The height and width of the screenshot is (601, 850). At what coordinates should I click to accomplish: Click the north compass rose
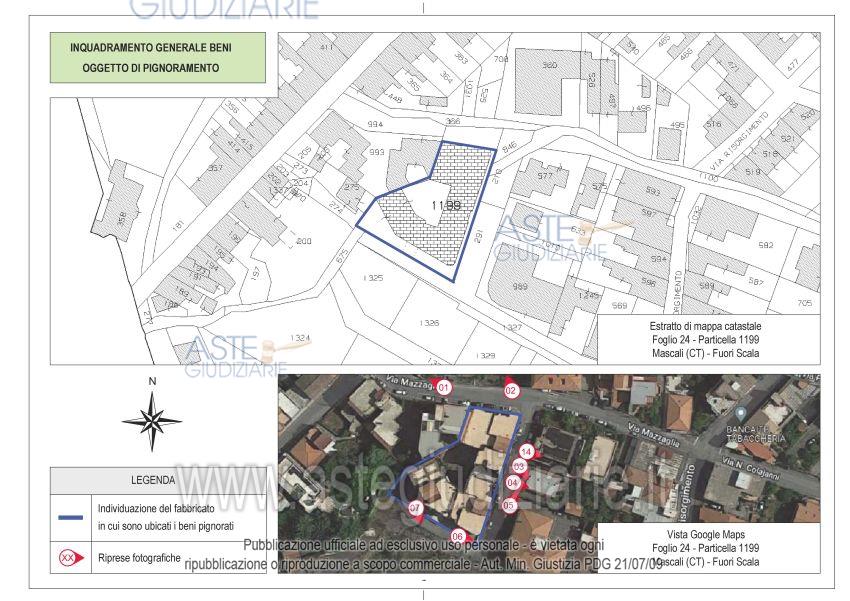[152, 421]
